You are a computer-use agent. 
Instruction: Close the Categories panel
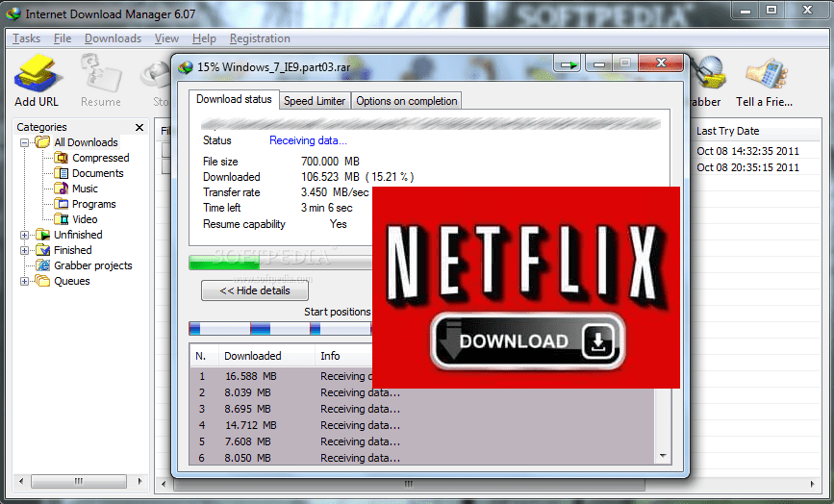point(139,127)
